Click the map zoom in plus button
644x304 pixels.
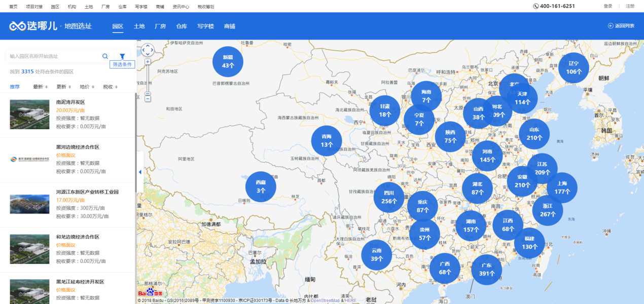coord(148,62)
